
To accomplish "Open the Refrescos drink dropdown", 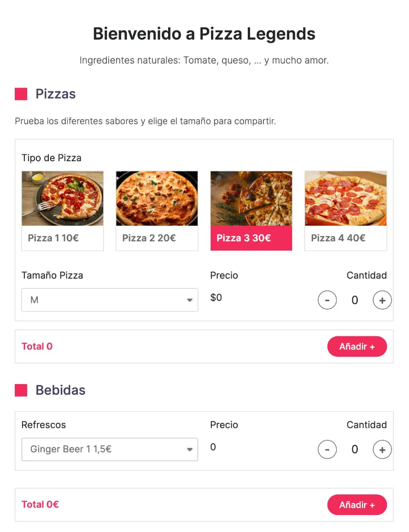I will point(110,449).
